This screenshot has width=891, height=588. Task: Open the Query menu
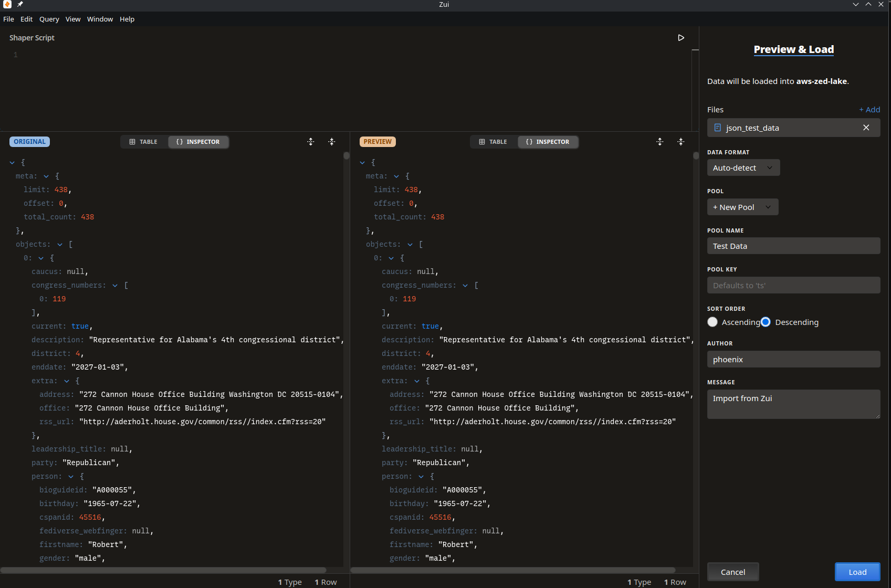(49, 19)
